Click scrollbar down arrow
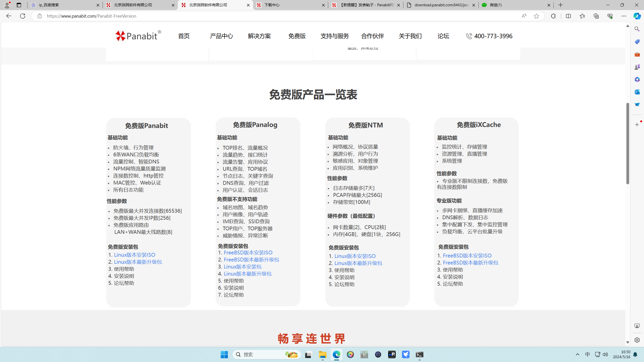 (628, 342)
